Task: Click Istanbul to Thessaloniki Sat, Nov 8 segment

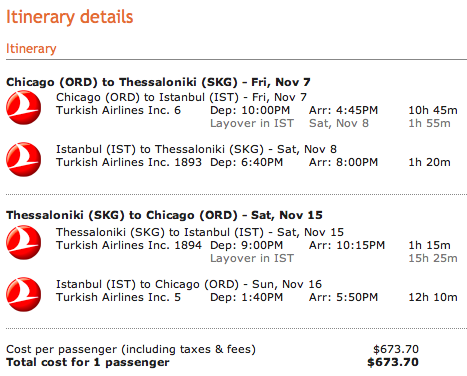Action: tap(196, 149)
